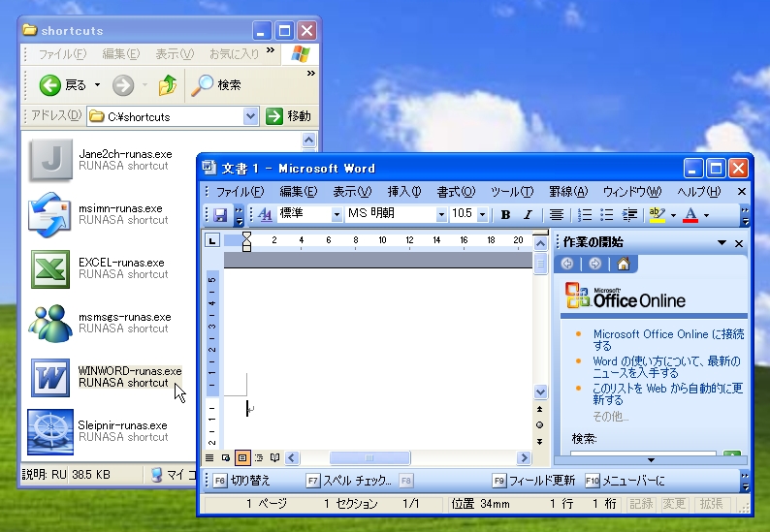This screenshot has width=770, height=532.
Task: Click 戻る back button in shortcuts window
Action: [x=62, y=85]
